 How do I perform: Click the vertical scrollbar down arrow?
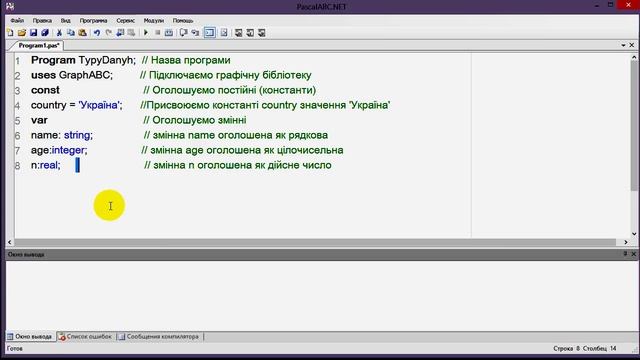(634, 234)
